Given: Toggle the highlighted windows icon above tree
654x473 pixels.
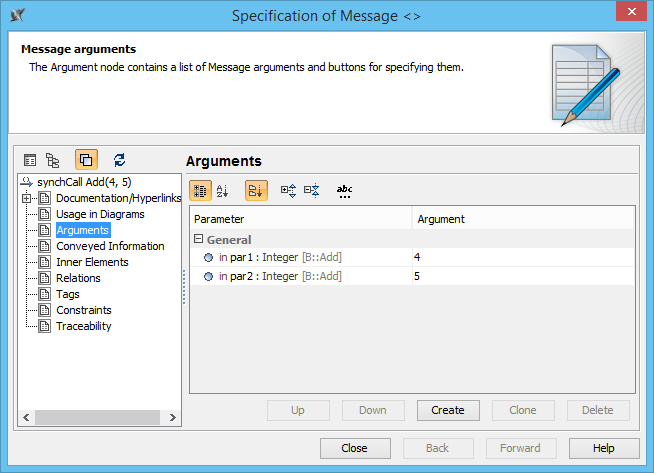Looking at the screenshot, I should [86, 159].
